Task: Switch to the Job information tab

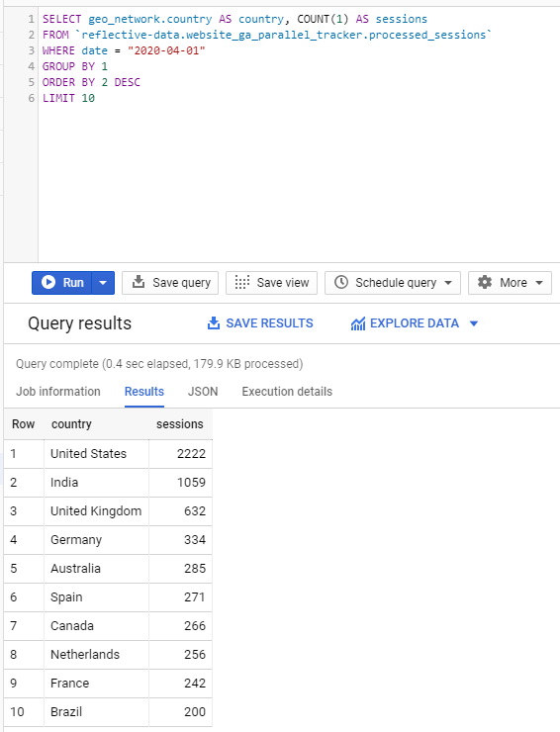Action: [x=58, y=391]
